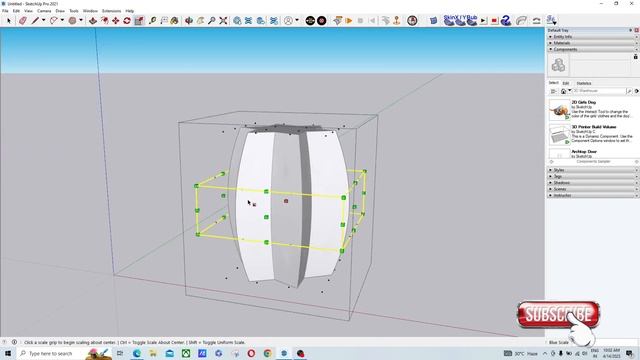This screenshot has width=640, height=360.
Task: Open the Opera icon in taskbar
Action: point(251,353)
